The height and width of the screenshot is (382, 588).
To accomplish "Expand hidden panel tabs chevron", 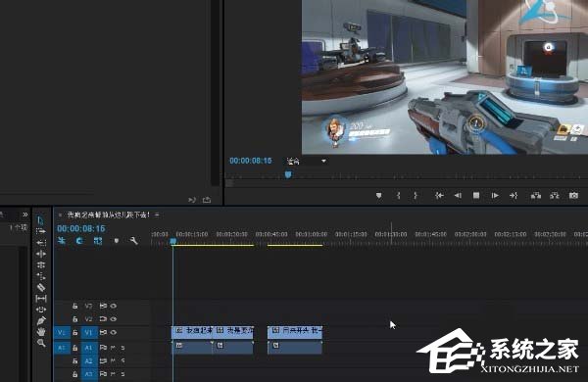I will (x=25, y=215).
